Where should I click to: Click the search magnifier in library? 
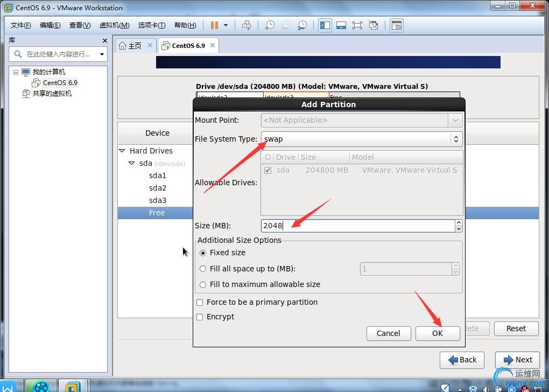pos(18,54)
